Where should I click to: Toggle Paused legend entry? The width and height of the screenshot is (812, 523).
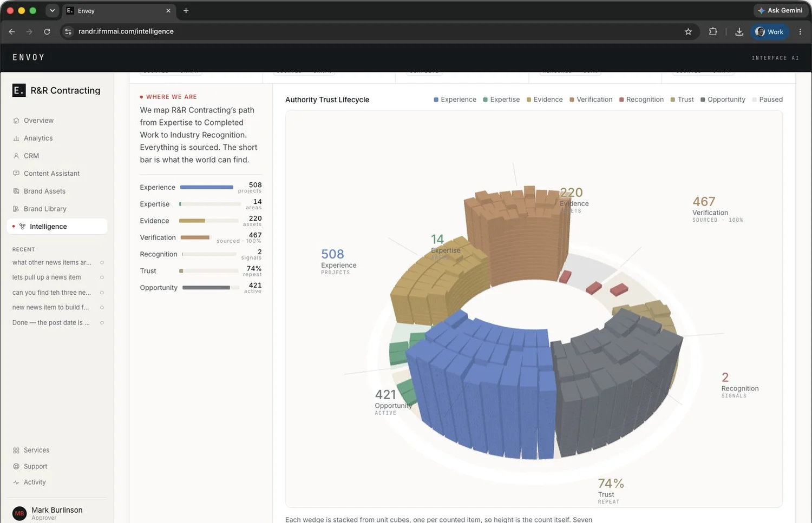[768, 100]
